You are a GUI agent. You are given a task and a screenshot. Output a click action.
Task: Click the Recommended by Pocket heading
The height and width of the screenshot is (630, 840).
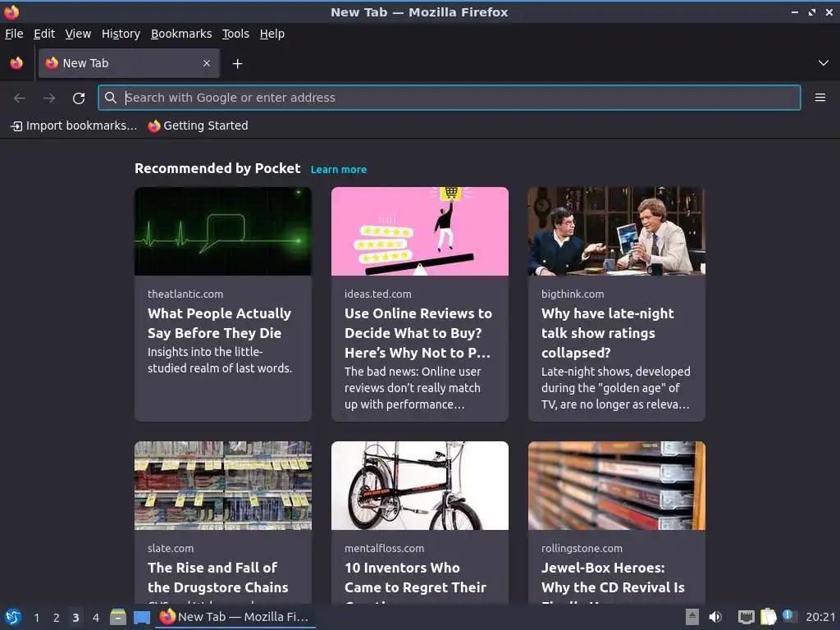(217, 168)
